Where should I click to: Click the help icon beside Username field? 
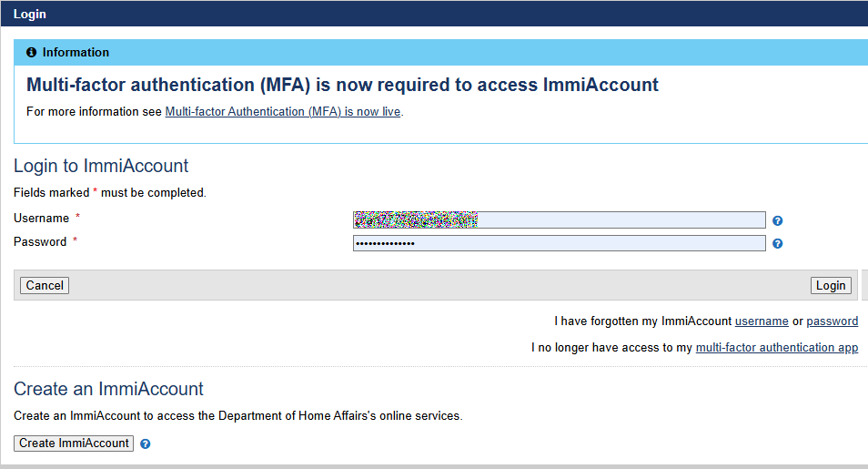click(x=777, y=220)
